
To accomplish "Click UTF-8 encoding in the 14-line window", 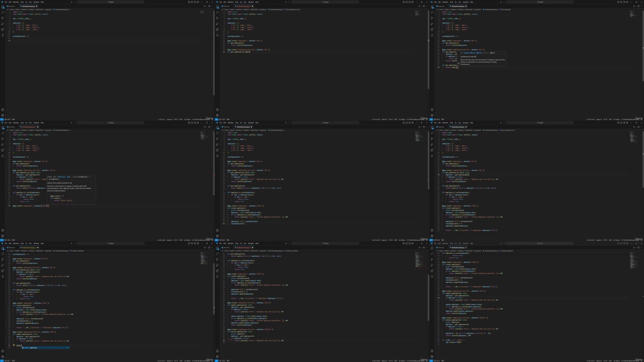I will 176,120.
